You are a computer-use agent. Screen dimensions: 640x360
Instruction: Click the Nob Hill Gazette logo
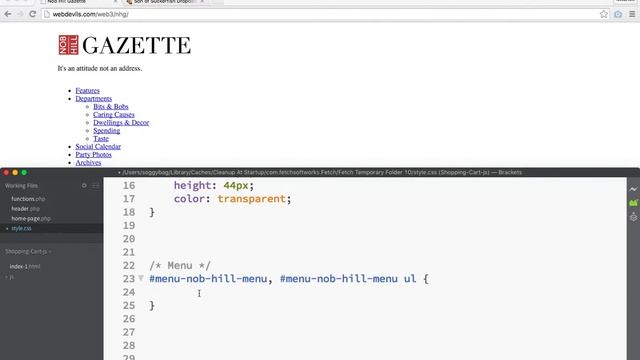124,45
